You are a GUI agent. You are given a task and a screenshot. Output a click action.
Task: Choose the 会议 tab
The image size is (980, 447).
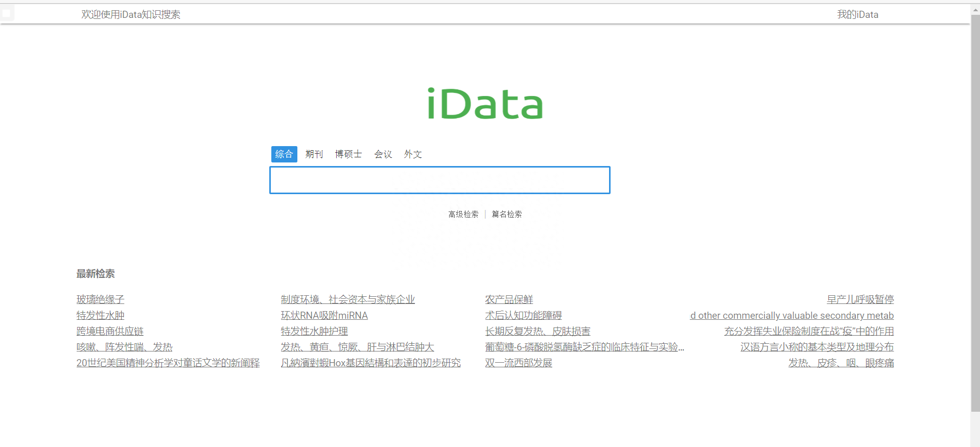(383, 154)
